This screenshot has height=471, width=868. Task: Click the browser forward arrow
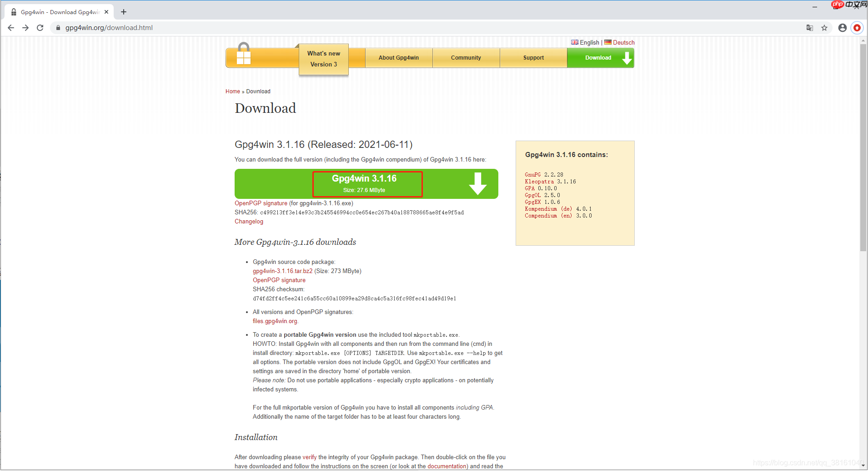pos(26,28)
